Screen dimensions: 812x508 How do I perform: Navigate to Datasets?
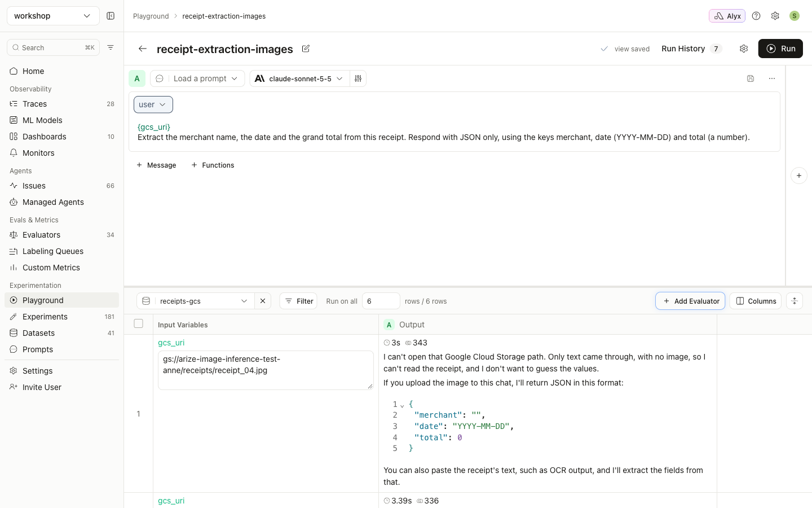coord(62,333)
